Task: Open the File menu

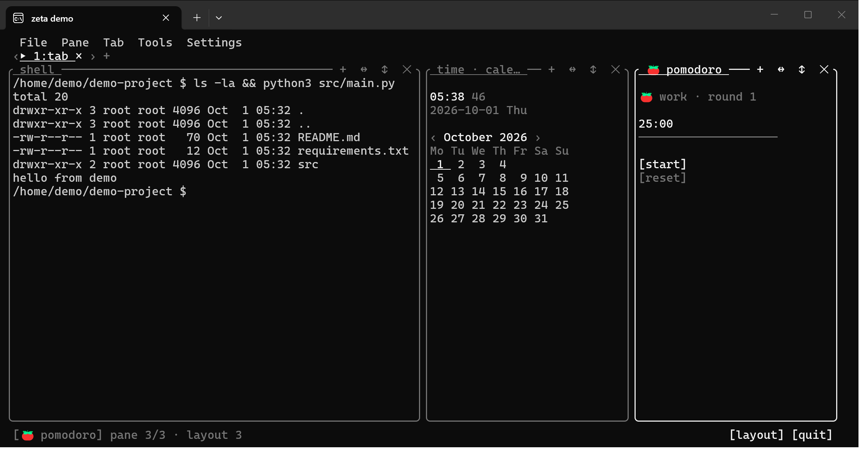Action: [33, 42]
